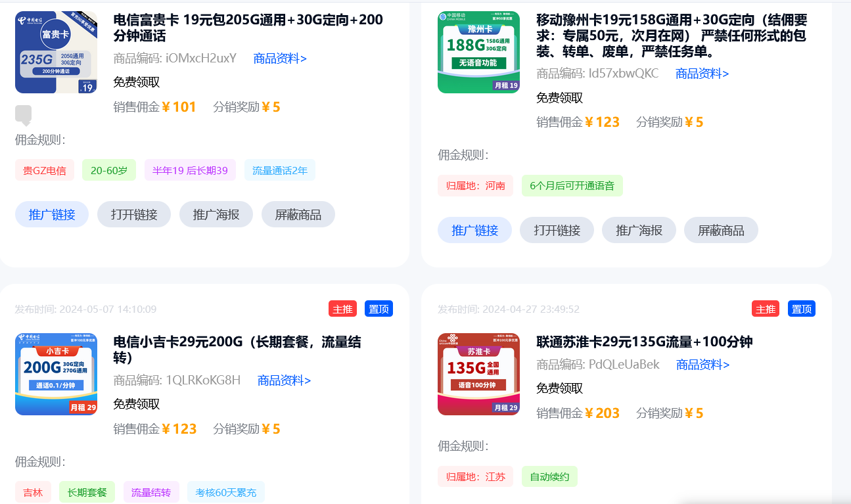Screen dimensions: 851x504
Task: Click product code Id57xbwQKC
Action: (624, 73)
